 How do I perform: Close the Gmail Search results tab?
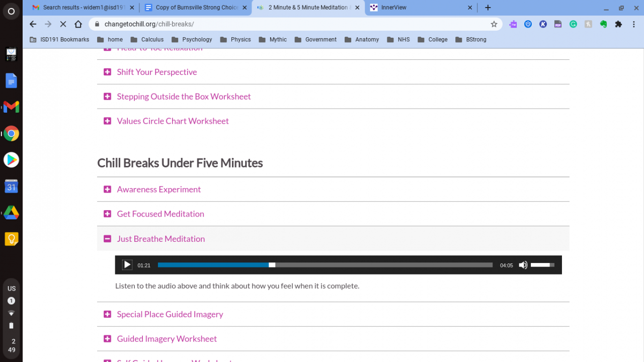(x=132, y=8)
